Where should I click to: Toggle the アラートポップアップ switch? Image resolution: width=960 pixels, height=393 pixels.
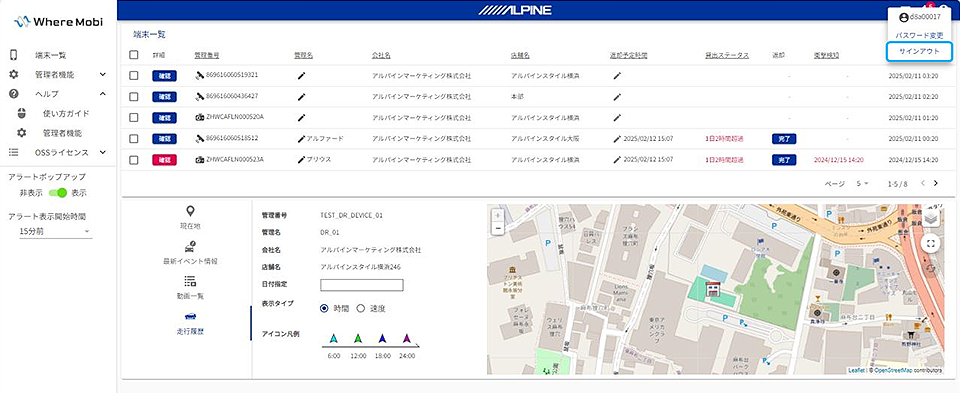[58, 193]
